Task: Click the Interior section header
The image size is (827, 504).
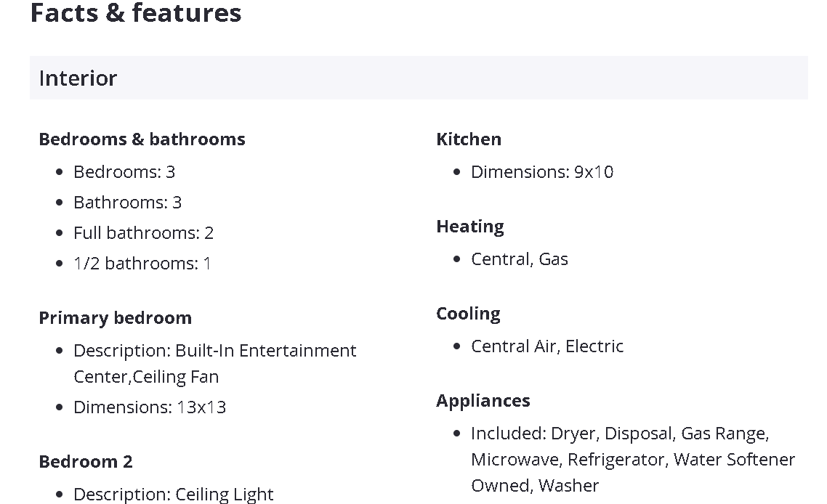Action: pyautogui.click(x=78, y=78)
